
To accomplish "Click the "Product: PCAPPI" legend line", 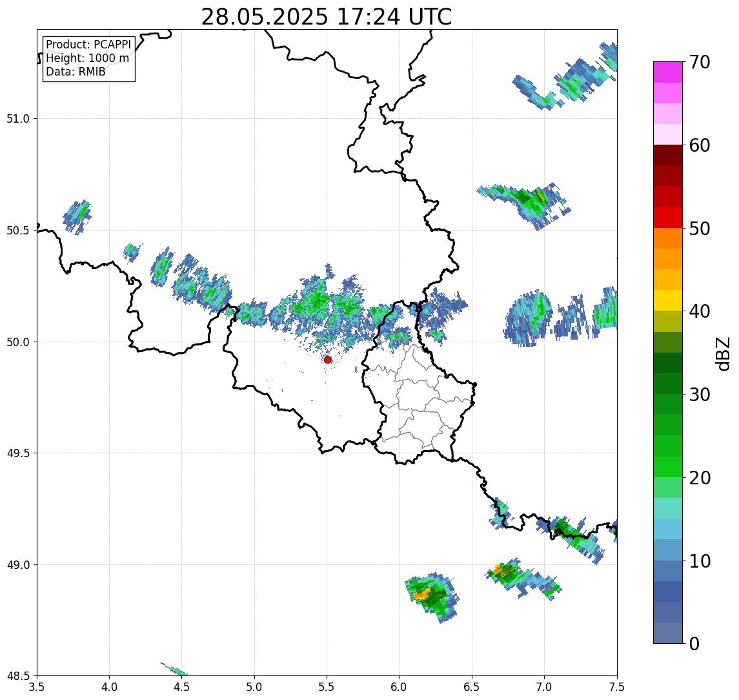I will click(x=88, y=45).
